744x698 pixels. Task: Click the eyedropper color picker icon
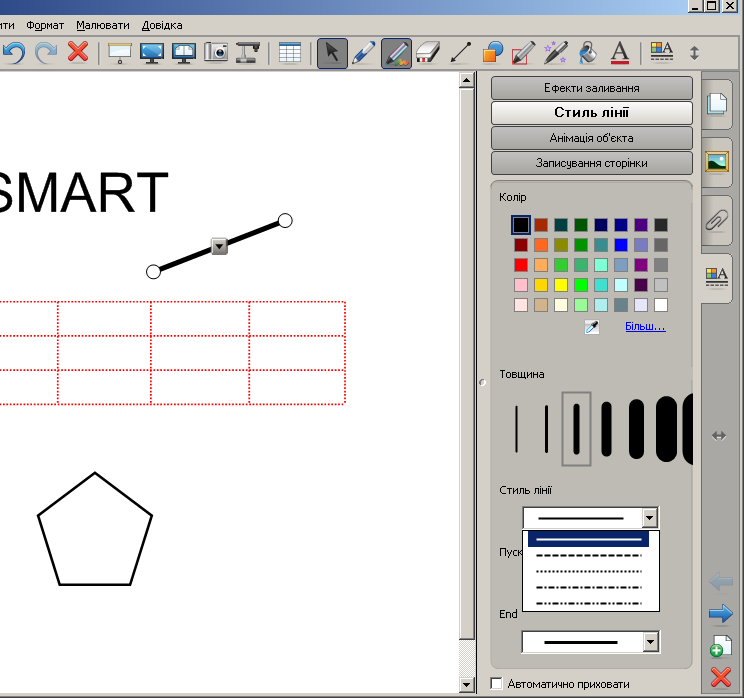point(592,326)
